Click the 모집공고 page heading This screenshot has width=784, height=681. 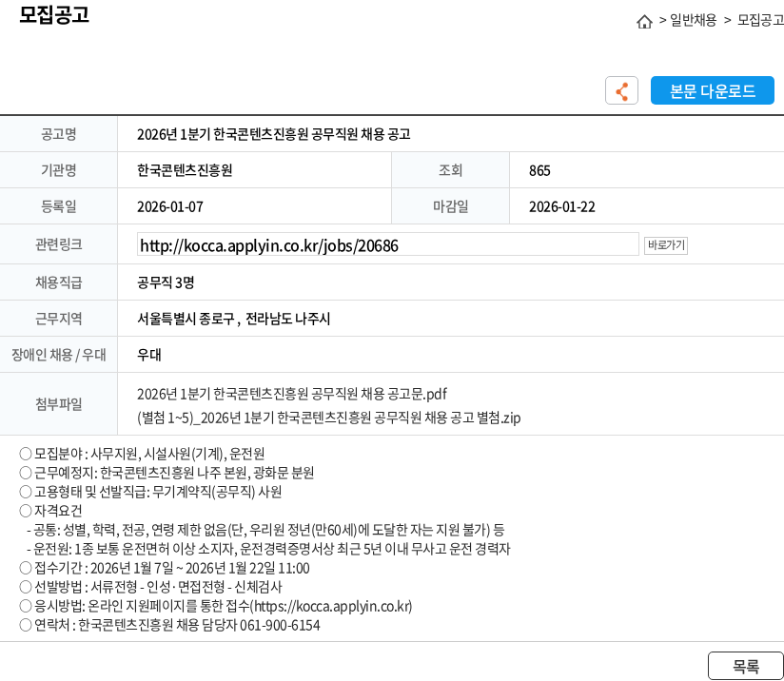(54, 14)
